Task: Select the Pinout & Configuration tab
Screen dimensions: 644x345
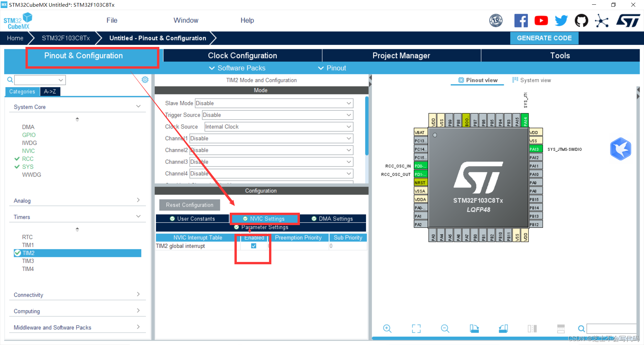Action: click(x=84, y=56)
